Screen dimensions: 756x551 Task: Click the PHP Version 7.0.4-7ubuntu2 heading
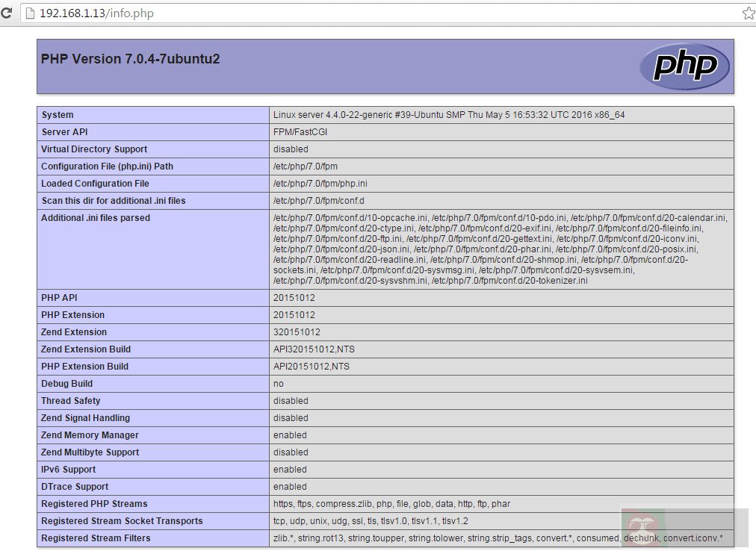(130, 59)
